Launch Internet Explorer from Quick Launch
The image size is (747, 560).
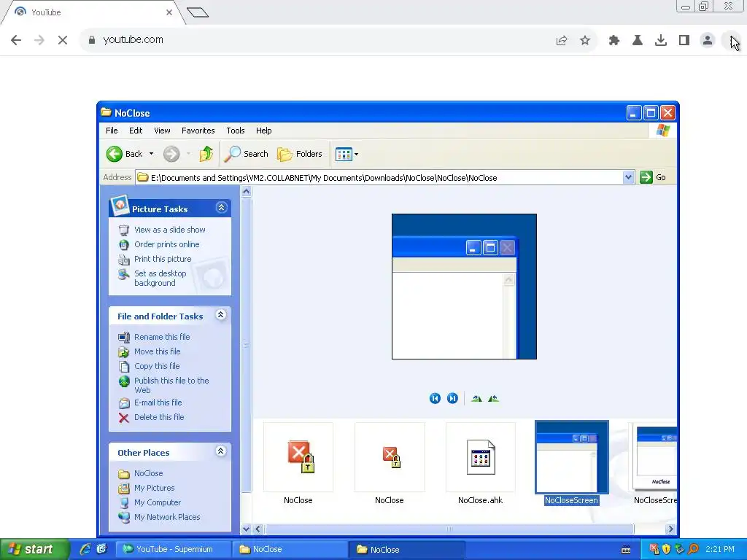[85, 549]
